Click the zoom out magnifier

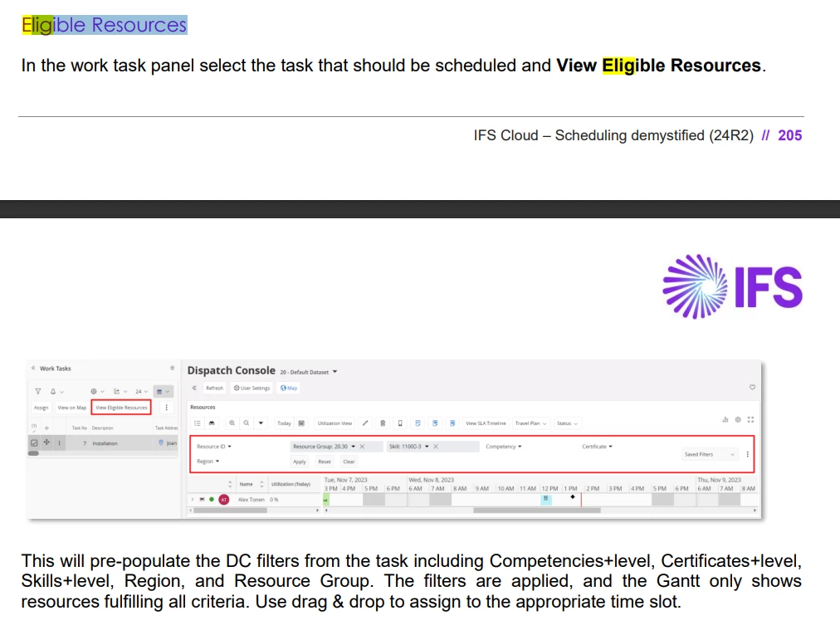(x=247, y=423)
